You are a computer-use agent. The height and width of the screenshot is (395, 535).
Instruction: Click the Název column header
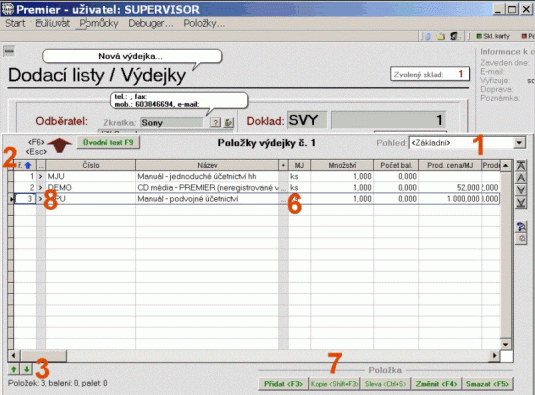pyautogui.click(x=207, y=165)
